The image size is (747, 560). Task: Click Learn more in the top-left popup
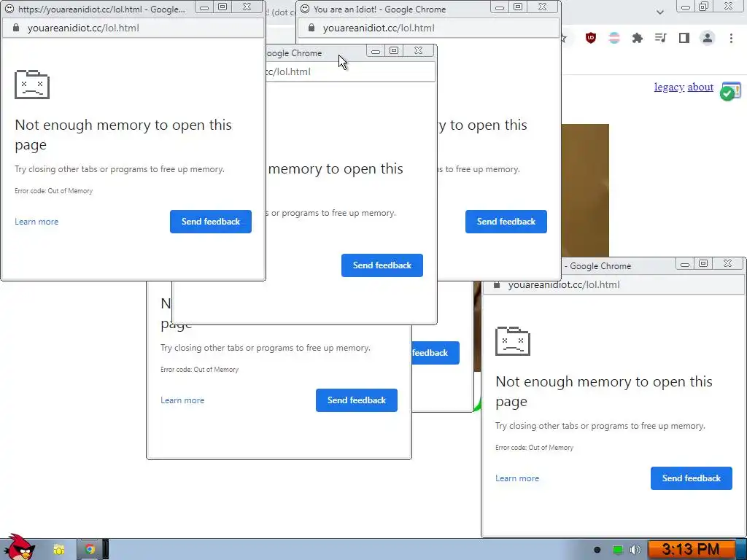click(36, 222)
